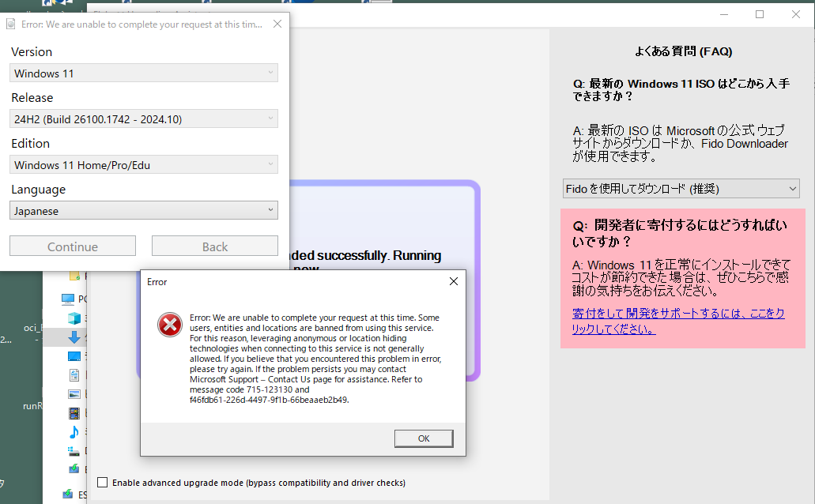Select the Windows local disk drive icon
Viewport: 815px width, 504px height.
pyautogui.click(x=74, y=451)
